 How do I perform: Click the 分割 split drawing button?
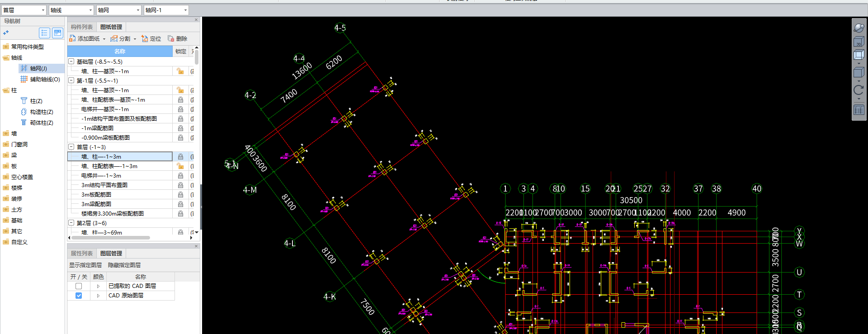[x=120, y=39]
